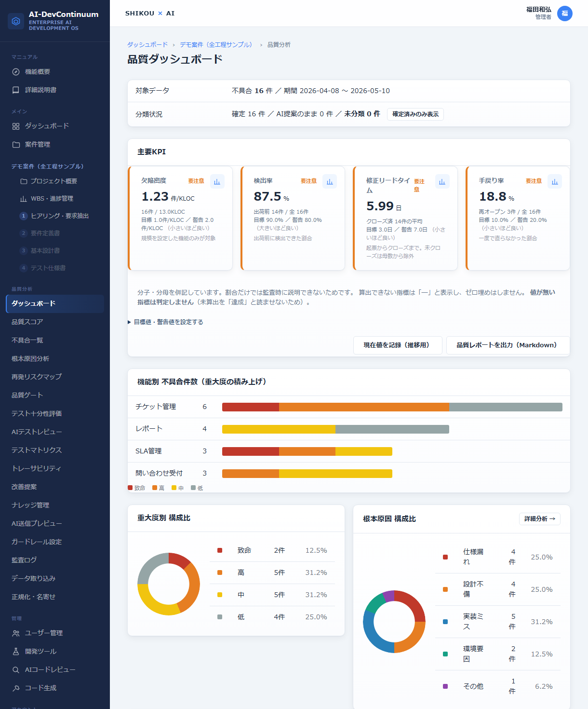The image size is (588, 709).
Task: Click 現在値を記録（推移用） button
Action: coord(398,345)
